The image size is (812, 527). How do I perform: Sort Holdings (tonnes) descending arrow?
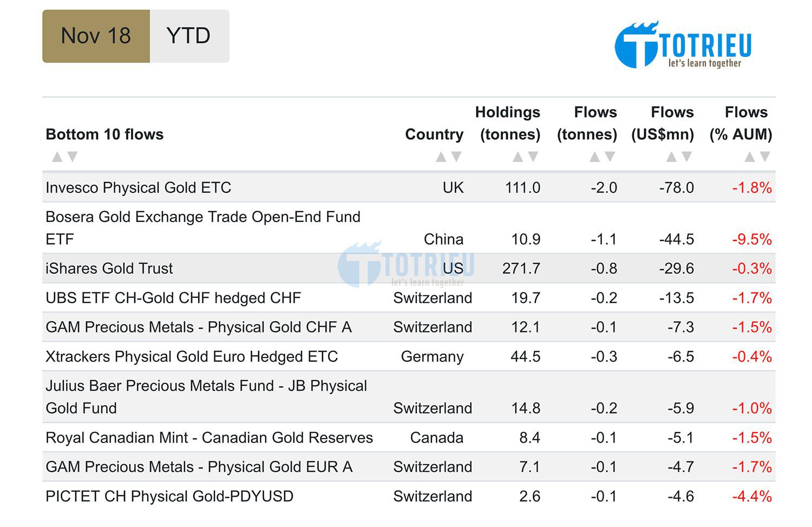click(533, 157)
